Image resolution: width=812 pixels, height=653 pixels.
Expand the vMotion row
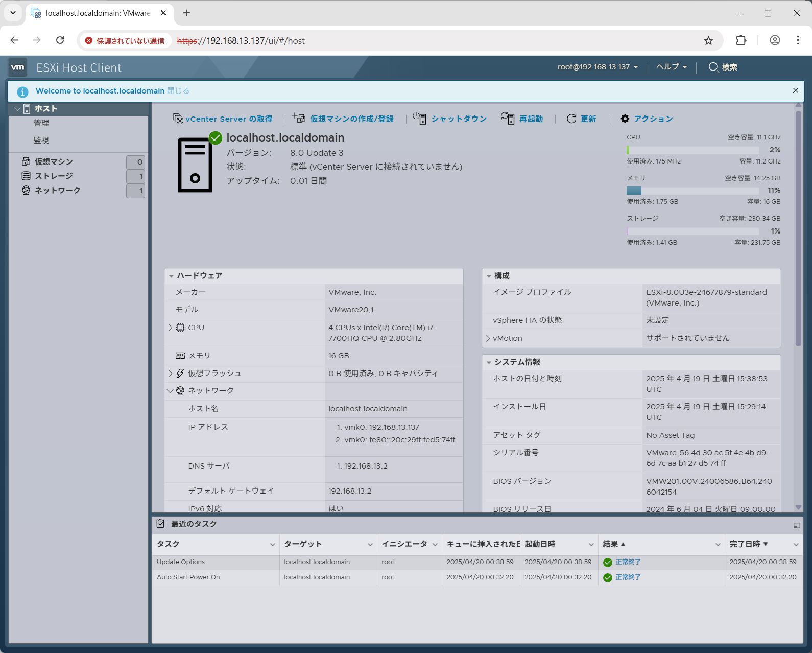[x=488, y=338]
